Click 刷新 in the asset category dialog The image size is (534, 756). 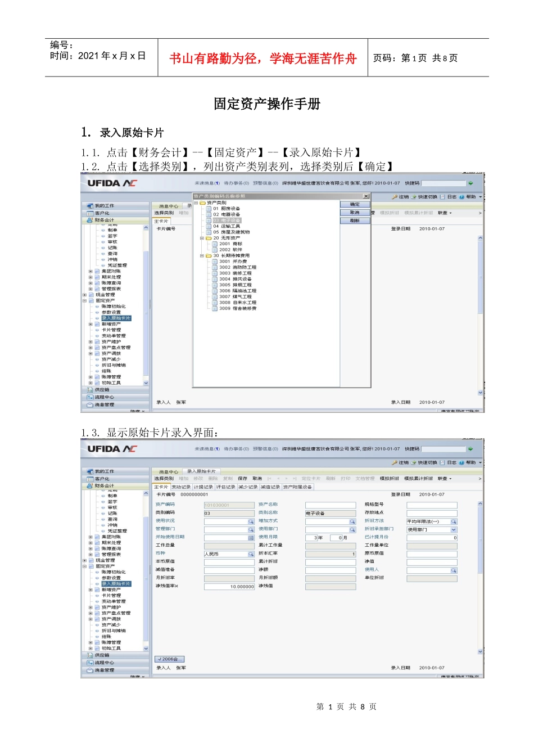(x=355, y=220)
